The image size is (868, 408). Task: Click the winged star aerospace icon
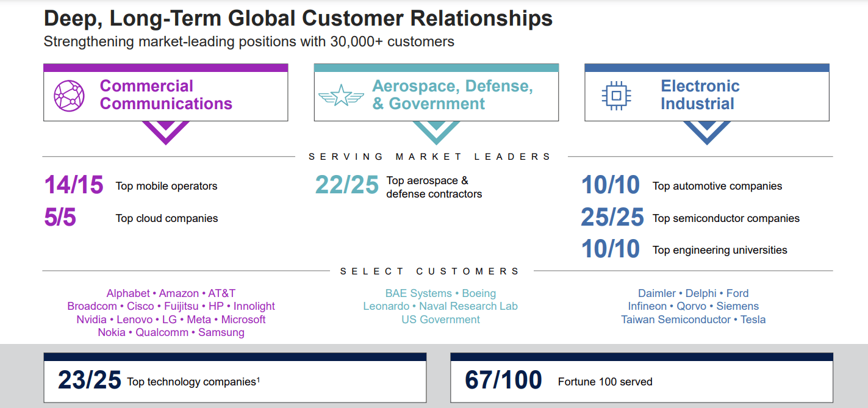341,96
